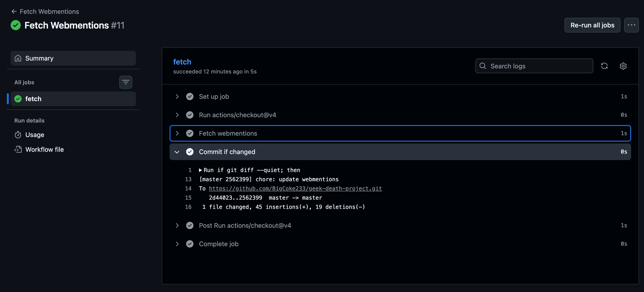Screen dimensions: 644x292
Task: Expand the Set up job step
Action: [x=177, y=96]
